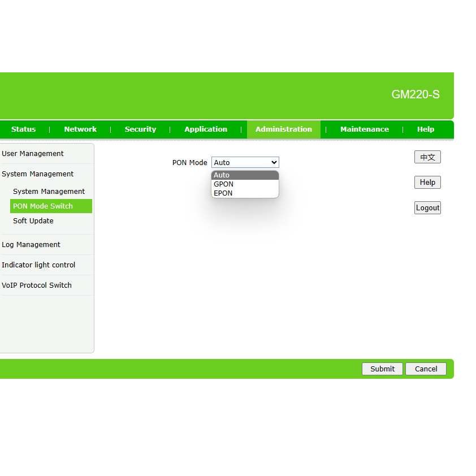Select the Administration tab
This screenshot has width=476, height=476.
coord(283,129)
